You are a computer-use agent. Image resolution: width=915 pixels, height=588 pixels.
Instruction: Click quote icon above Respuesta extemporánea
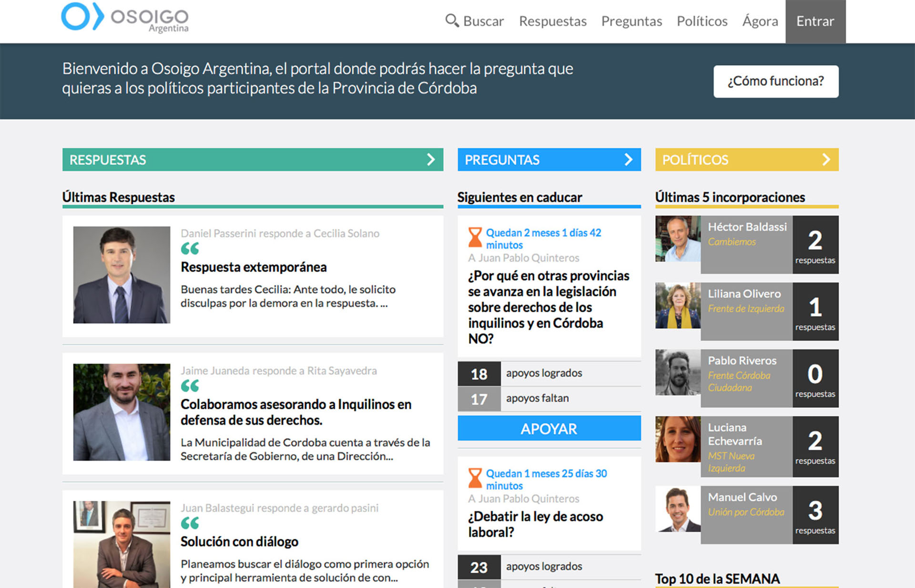click(190, 248)
